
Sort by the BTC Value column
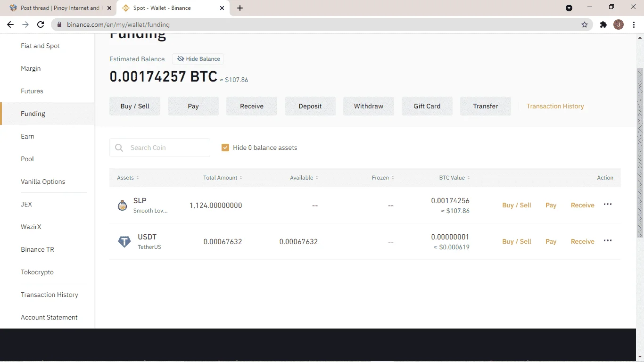pyautogui.click(x=454, y=178)
